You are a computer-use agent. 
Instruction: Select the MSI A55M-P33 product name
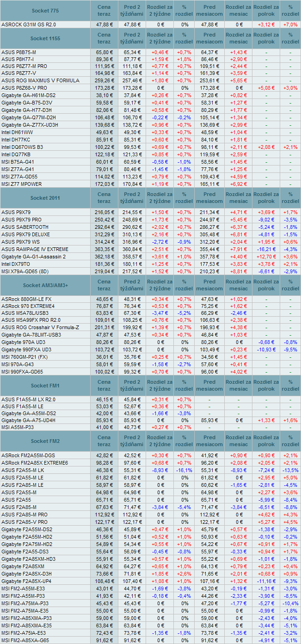coord(18,427)
